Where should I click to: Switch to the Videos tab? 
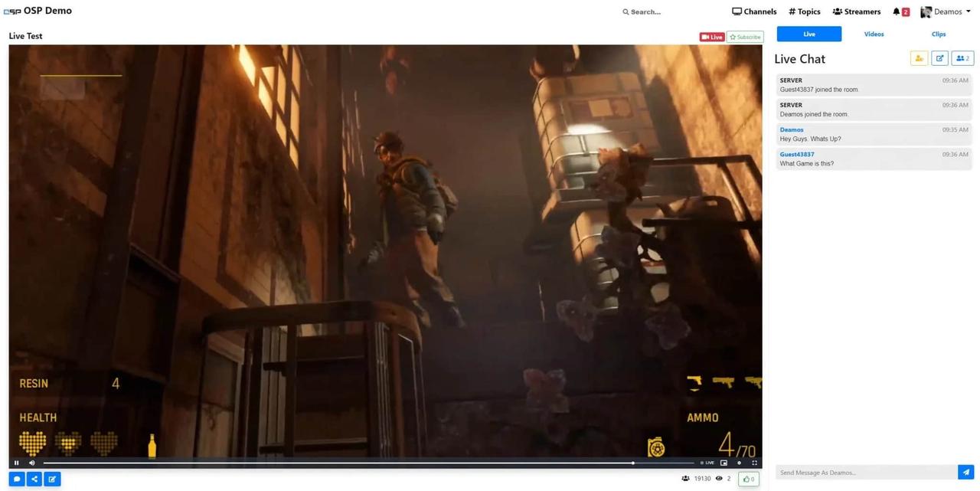point(874,34)
